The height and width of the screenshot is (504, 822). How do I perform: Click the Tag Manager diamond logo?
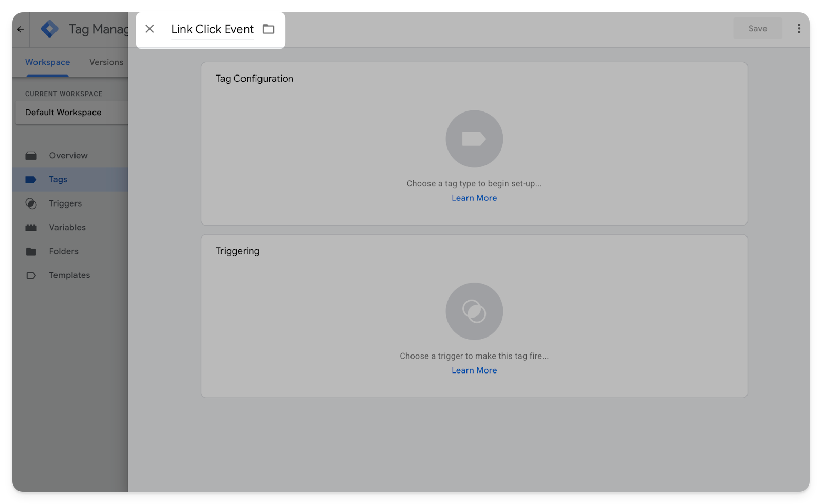click(50, 29)
